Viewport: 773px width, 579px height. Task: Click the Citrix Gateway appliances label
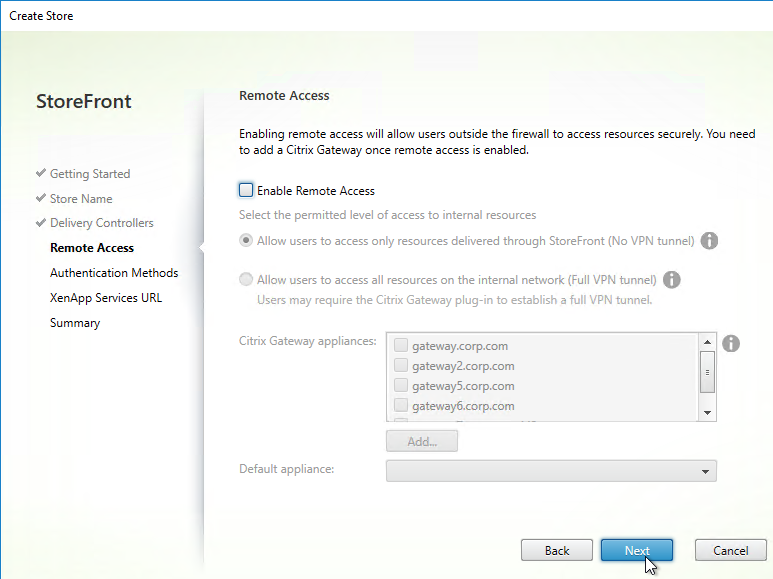pos(308,341)
